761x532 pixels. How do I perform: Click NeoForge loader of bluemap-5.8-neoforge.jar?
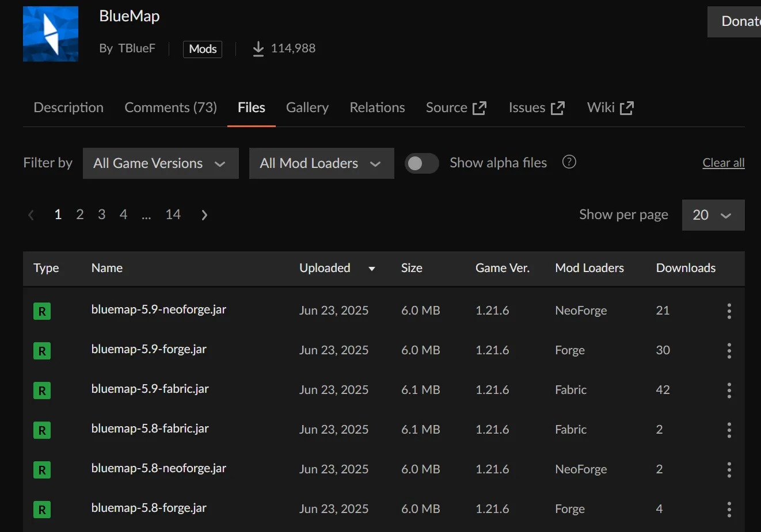click(x=581, y=469)
